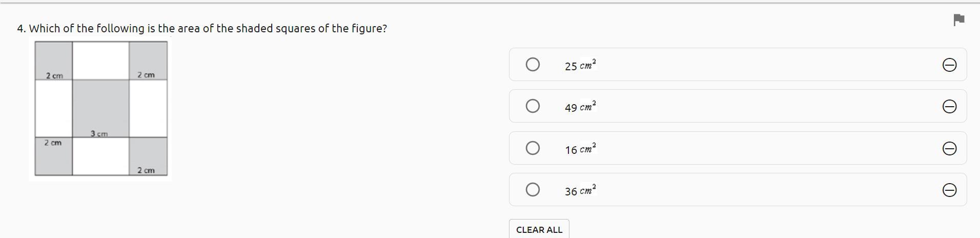Cross out the 16 cm² option
980x238 pixels.
[x=949, y=149]
